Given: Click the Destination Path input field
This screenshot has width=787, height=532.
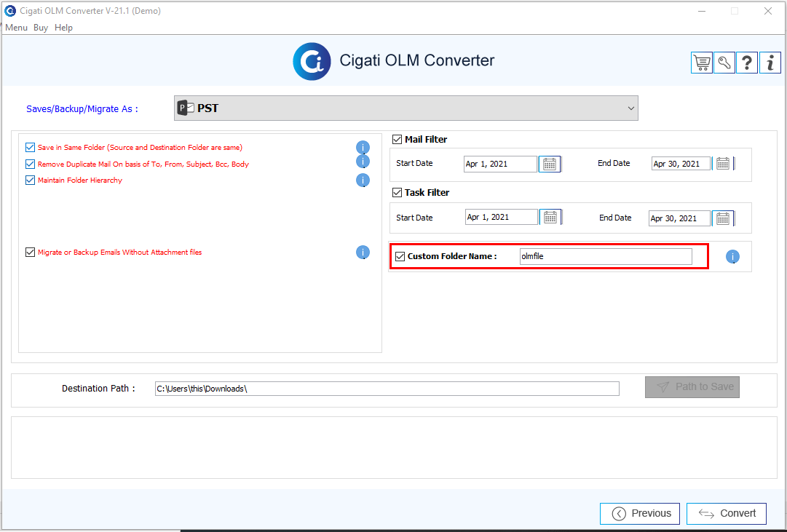Looking at the screenshot, I should pyautogui.click(x=387, y=389).
